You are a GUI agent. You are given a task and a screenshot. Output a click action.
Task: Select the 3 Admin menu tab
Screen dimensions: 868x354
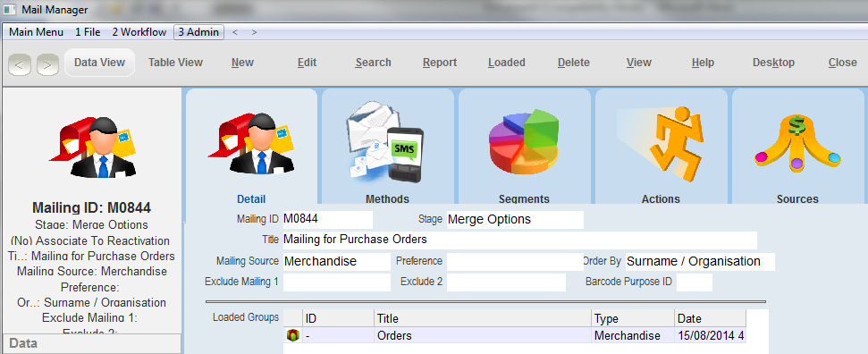pyautogui.click(x=198, y=32)
